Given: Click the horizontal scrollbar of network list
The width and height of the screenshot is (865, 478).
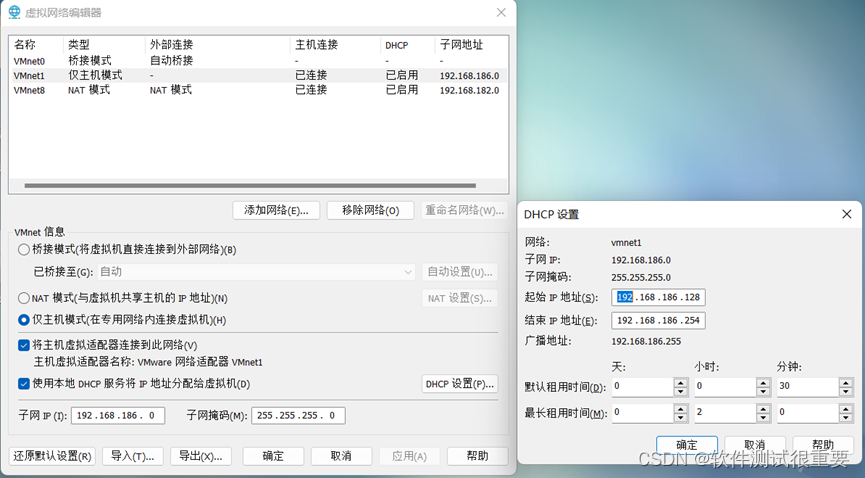Looking at the screenshot, I should [x=250, y=186].
